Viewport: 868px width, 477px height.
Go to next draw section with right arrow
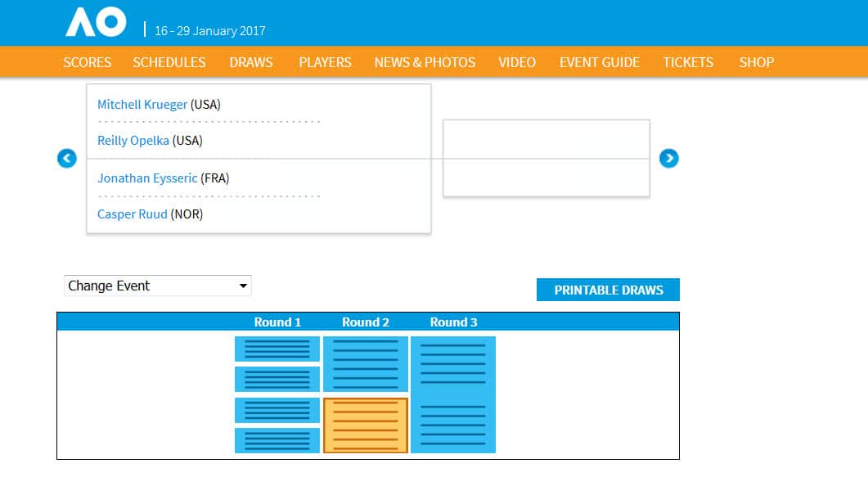[x=668, y=158]
